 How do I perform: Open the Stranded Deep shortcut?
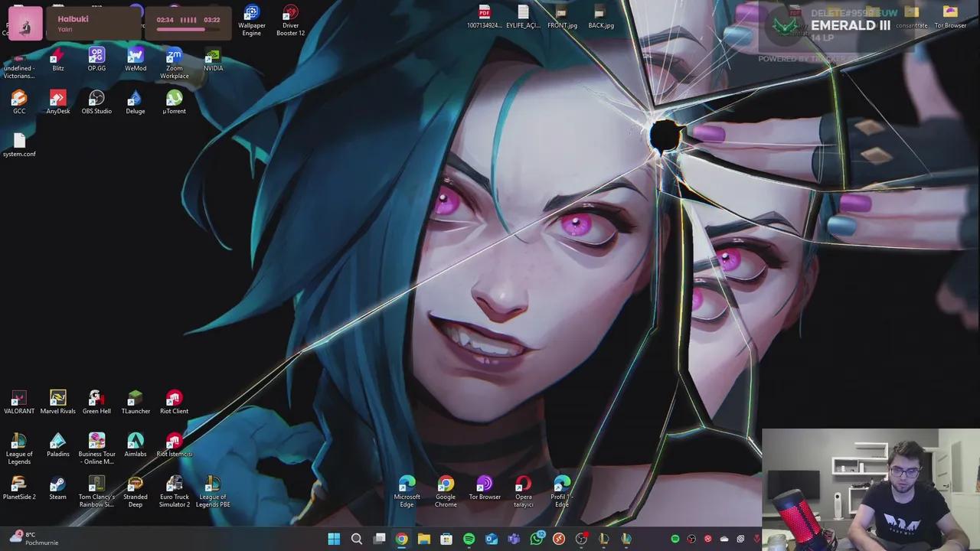click(136, 492)
